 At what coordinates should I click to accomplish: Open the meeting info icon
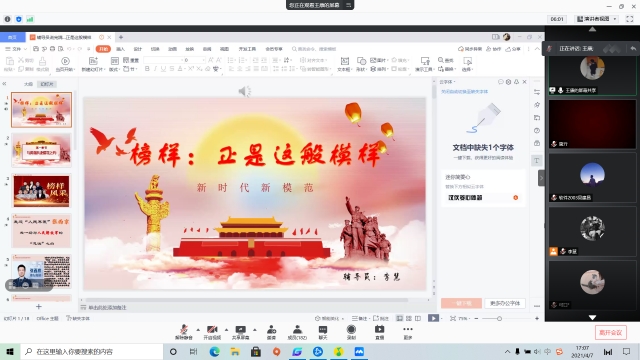click(7, 19)
